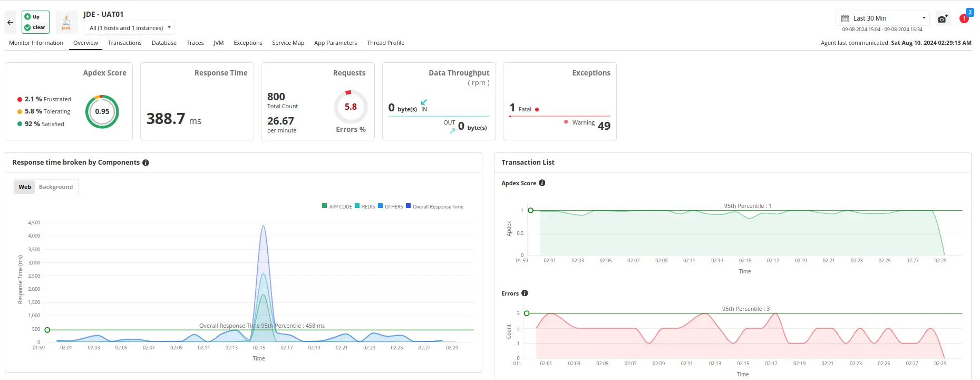Expand the hosts and instances dropdown

[x=130, y=28]
